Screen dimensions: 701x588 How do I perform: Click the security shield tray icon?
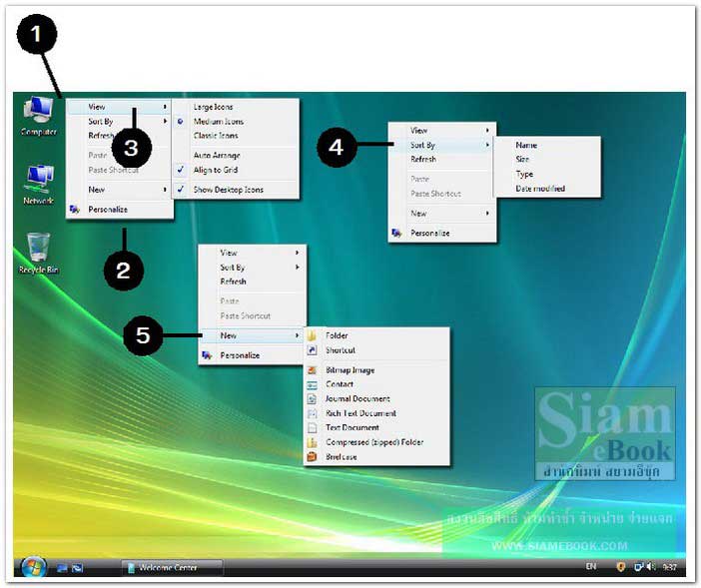(620, 567)
